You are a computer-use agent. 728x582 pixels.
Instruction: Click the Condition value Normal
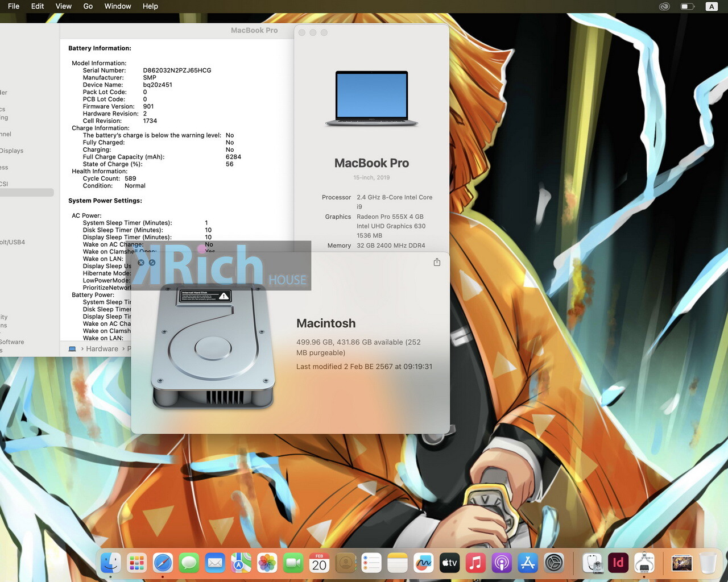135,186
